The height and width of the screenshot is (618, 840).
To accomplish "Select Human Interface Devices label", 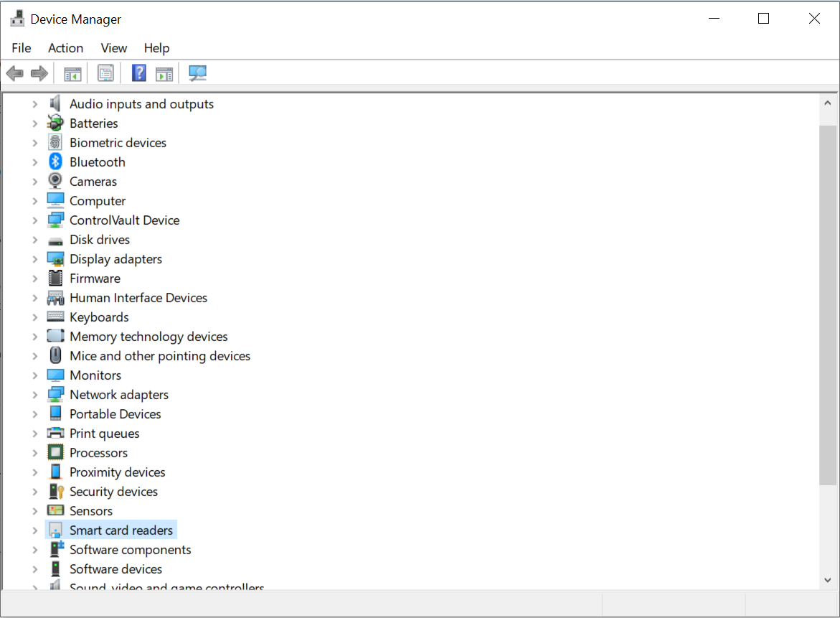I will 138,297.
